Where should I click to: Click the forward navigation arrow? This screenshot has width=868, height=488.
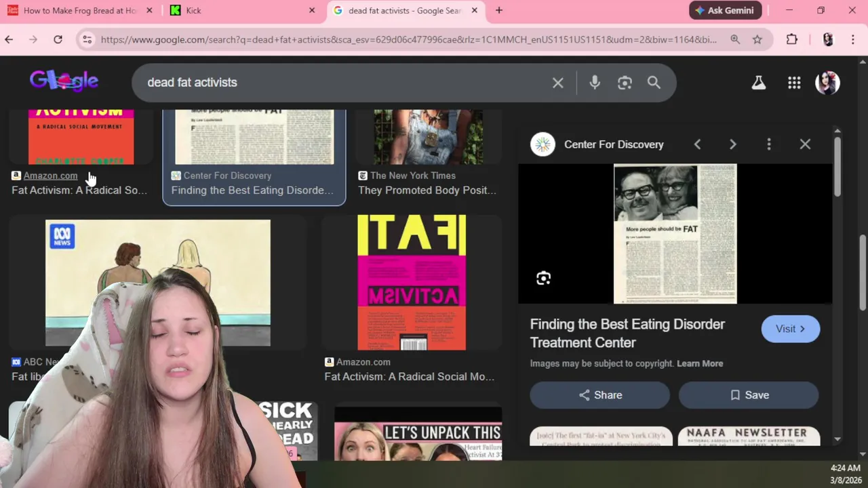pyautogui.click(x=33, y=39)
